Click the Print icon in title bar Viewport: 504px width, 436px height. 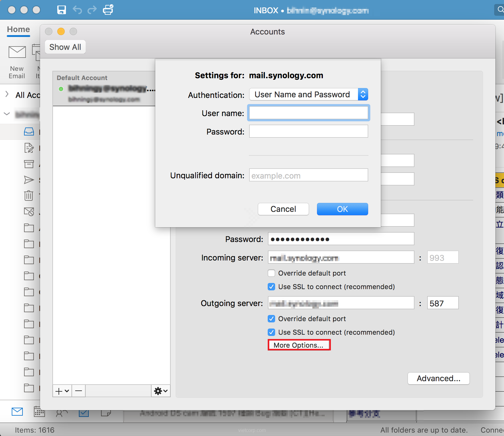(x=108, y=10)
